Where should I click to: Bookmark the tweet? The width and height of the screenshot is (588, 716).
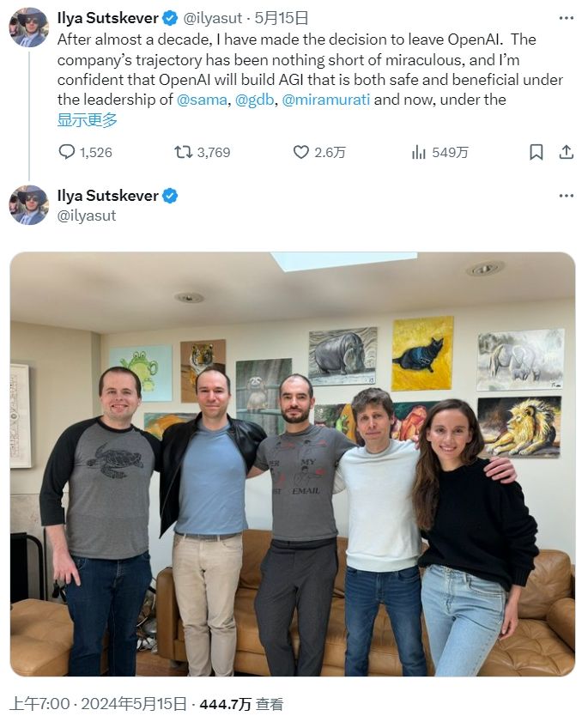(x=536, y=152)
